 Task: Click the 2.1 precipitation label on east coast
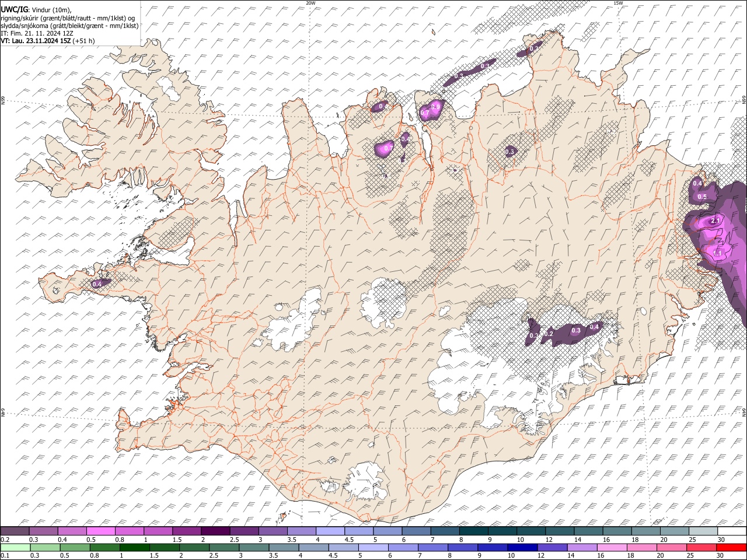[715, 221]
